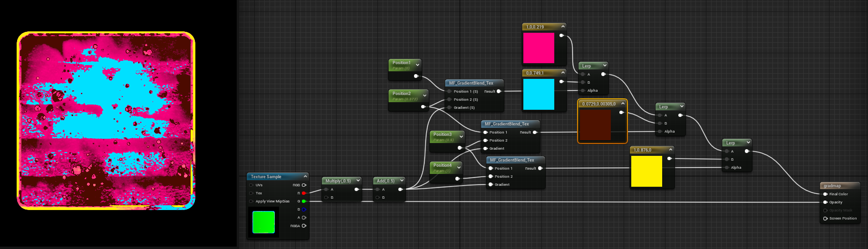The image size is (868, 249).
Task: Click the red R output pin on Texture Sample
Action: coord(304,193)
